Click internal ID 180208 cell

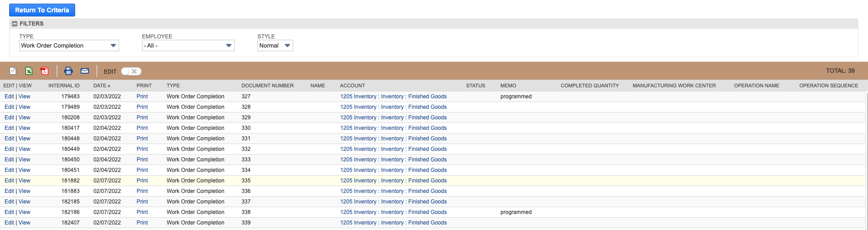71,118
